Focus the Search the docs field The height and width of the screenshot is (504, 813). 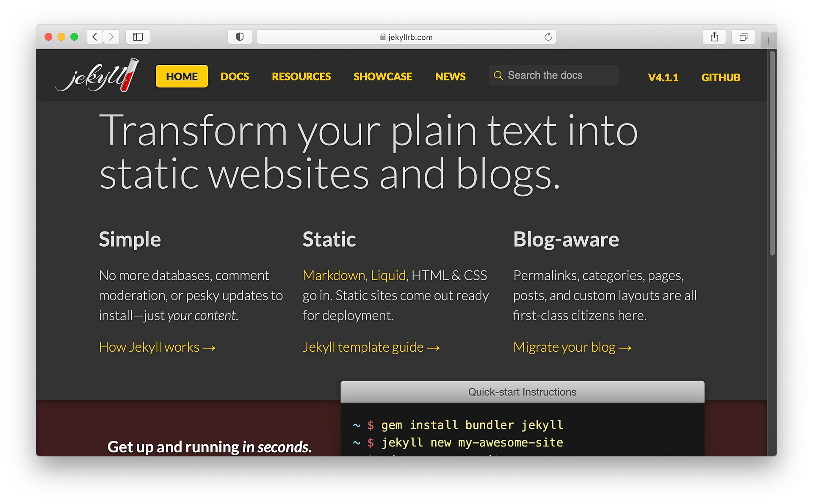(x=553, y=75)
